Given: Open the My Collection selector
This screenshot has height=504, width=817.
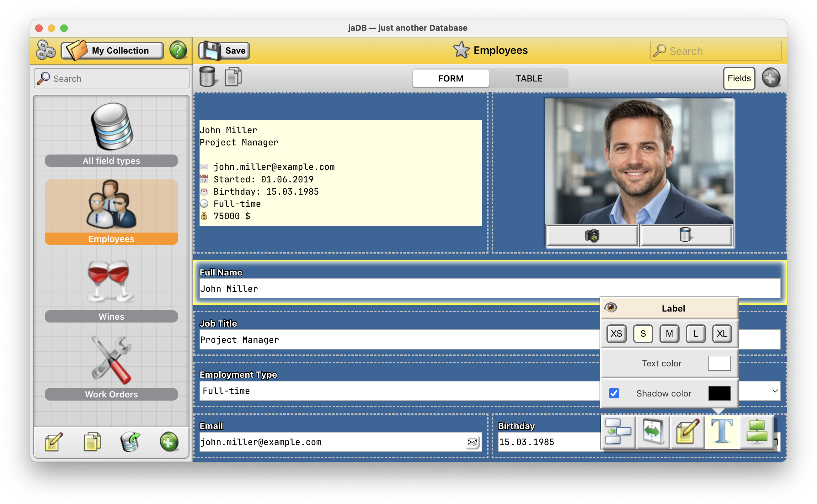Looking at the screenshot, I should pyautogui.click(x=112, y=51).
